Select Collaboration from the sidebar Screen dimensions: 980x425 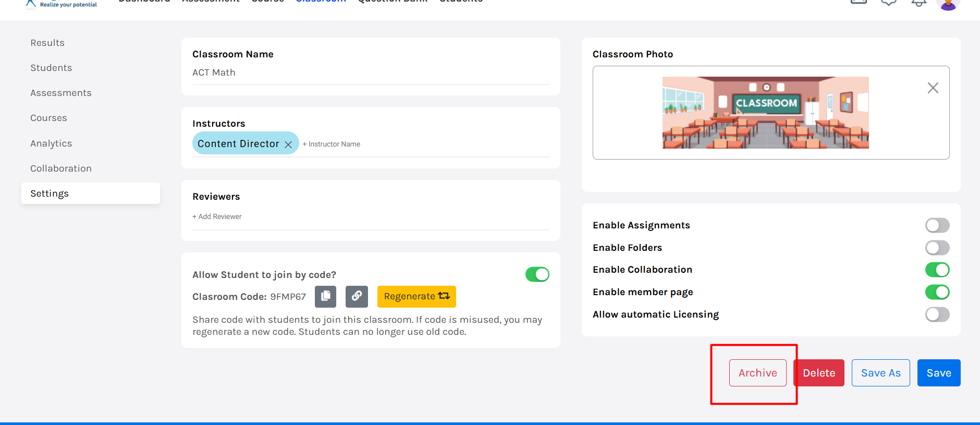pos(61,168)
